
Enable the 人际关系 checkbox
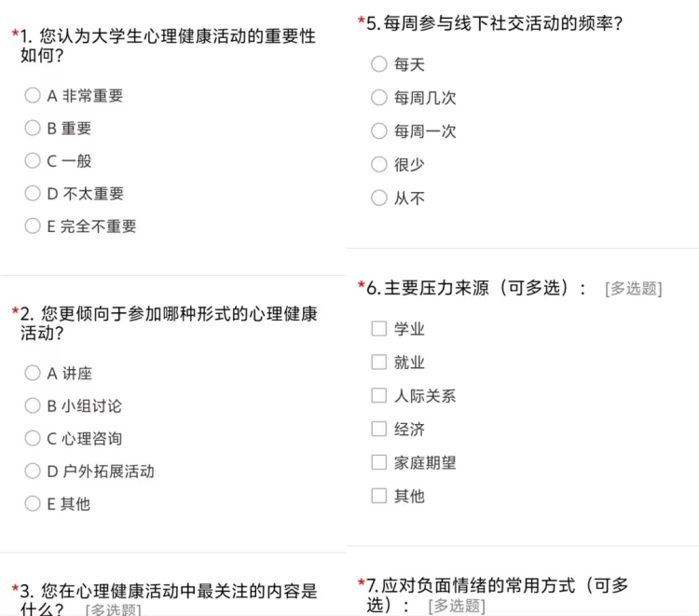pos(378,395)
